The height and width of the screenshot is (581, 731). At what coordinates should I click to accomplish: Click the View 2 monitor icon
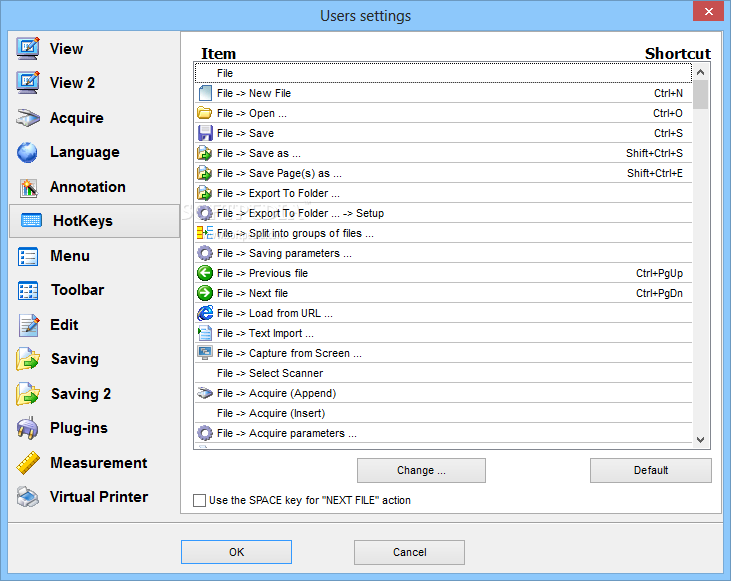click(28, 83)
